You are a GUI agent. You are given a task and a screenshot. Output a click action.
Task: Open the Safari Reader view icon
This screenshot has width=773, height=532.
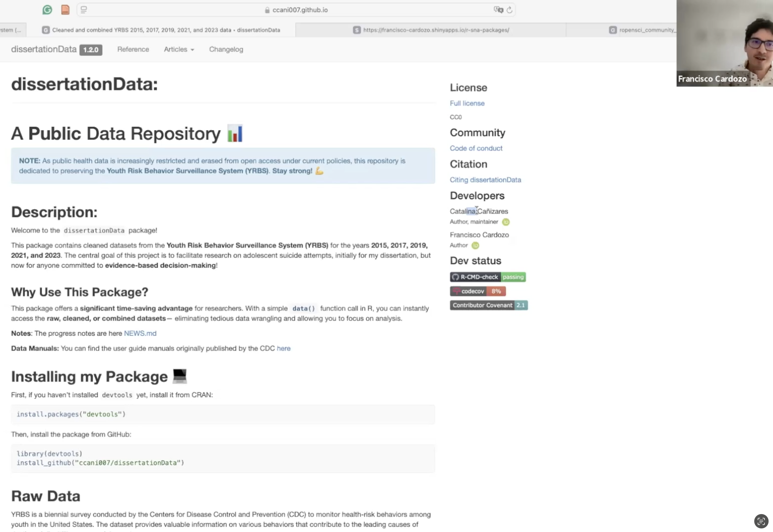(x=84, y=10)
